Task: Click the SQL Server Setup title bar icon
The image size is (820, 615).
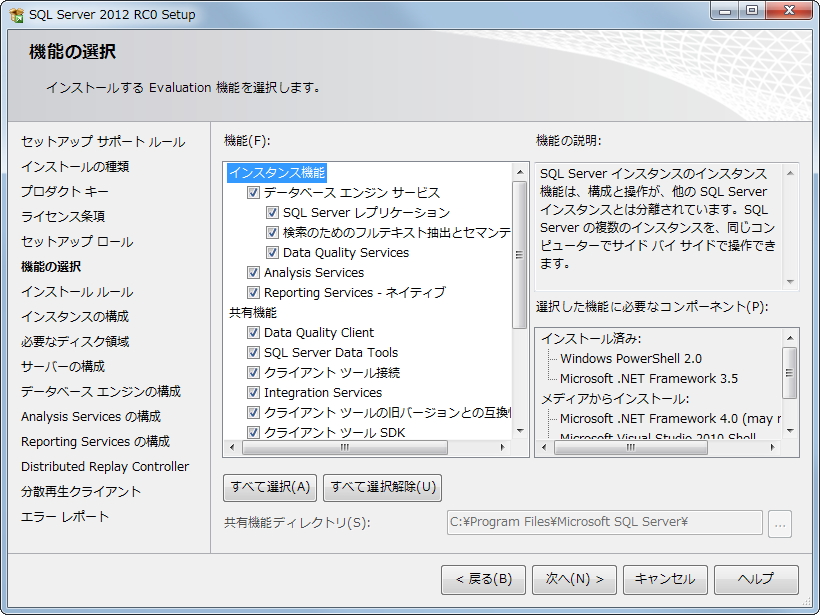Action: tap(15, 14)
